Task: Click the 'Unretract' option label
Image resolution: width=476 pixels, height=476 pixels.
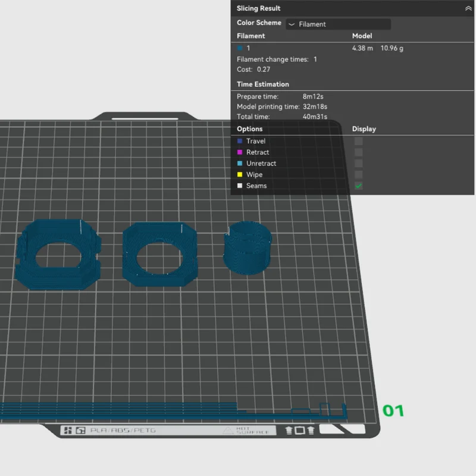Action: 261,163
